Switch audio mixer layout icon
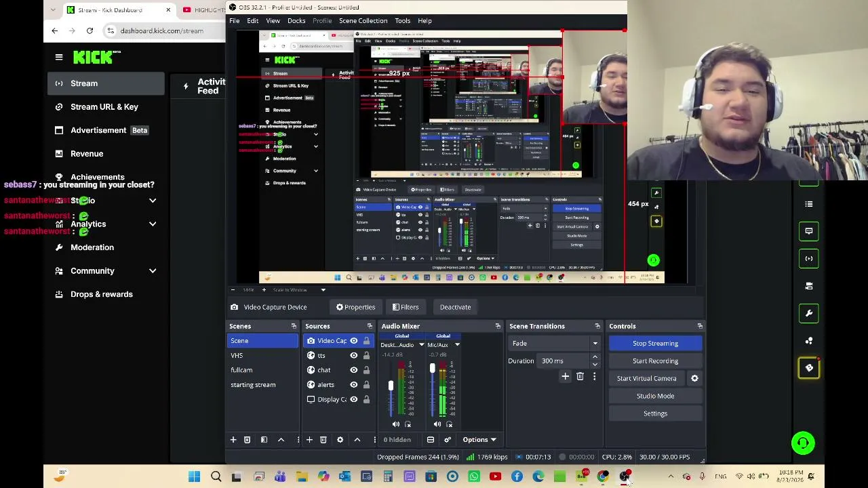Image resolution: width=868 pixels, height=488 pixels. pyautogui.click(x=431, y=440)
